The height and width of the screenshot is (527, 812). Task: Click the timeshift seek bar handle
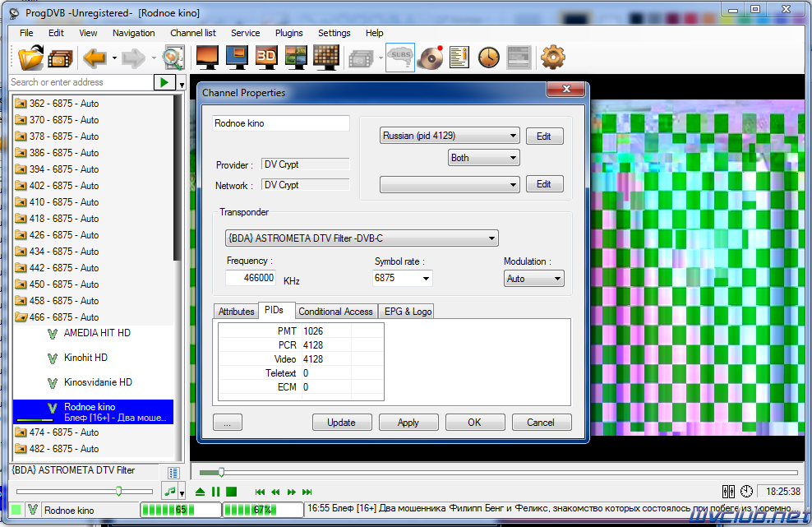(x=221, y=472)
